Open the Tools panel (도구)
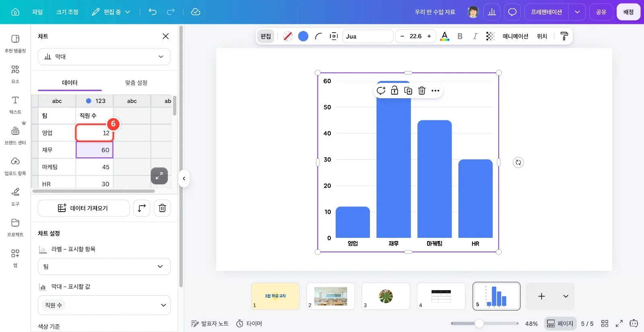 [15, 196]
